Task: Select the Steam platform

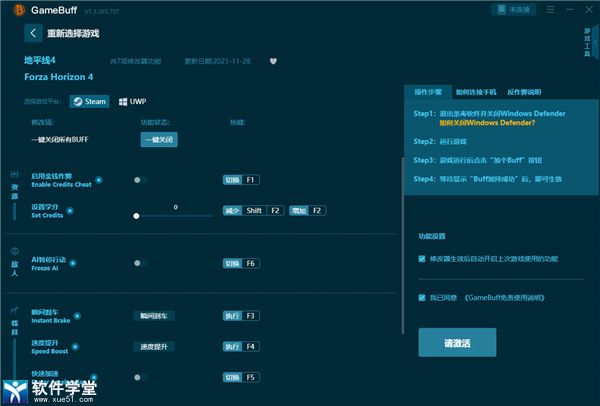Action: pos(90,101)
